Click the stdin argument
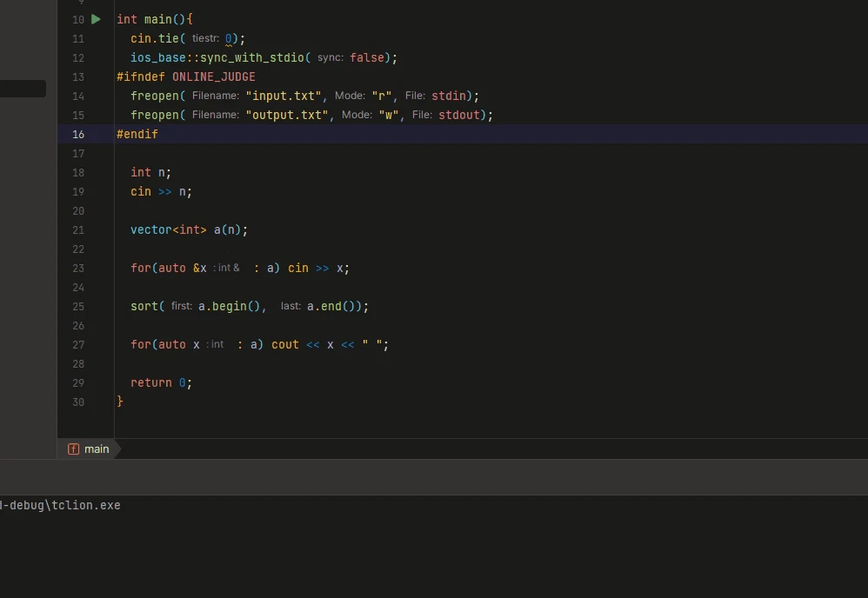868x598 pixels. coord(449,96)
